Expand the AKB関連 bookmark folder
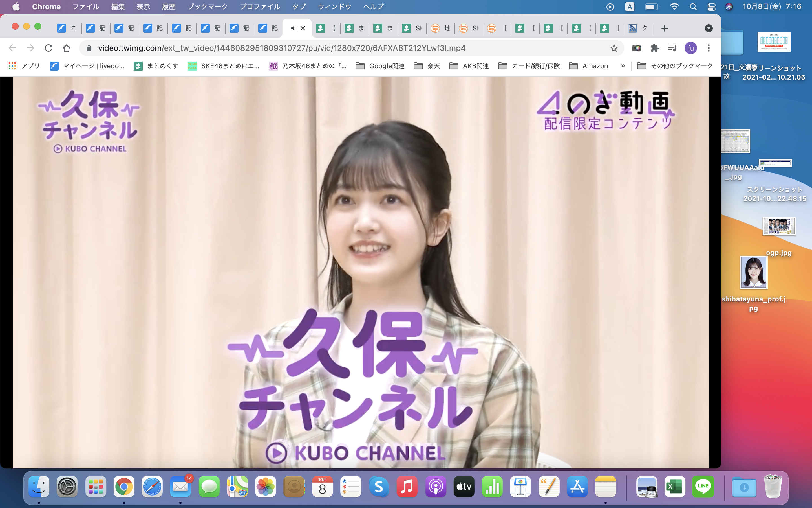 point(469,66)
